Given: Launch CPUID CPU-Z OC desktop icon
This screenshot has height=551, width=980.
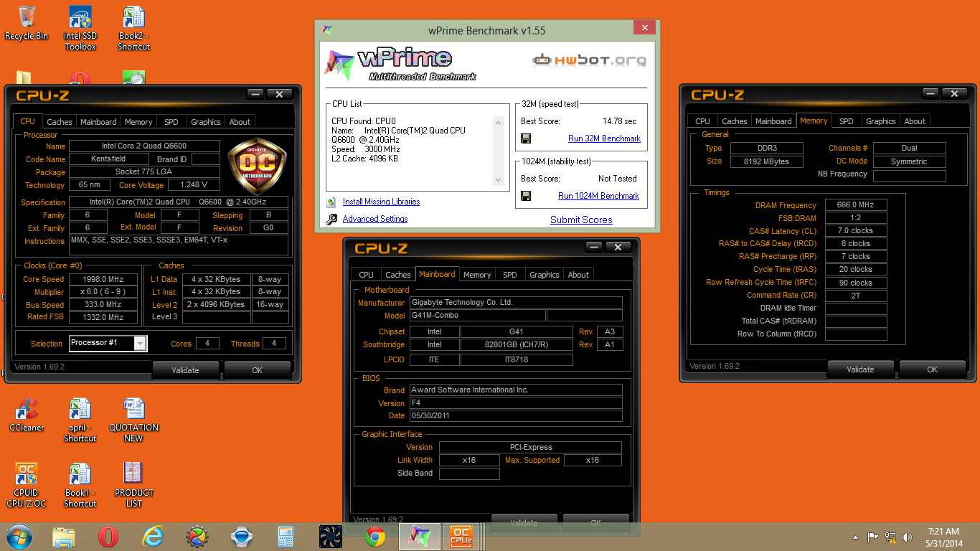Looking at the screenshot, I should point(27,486).
